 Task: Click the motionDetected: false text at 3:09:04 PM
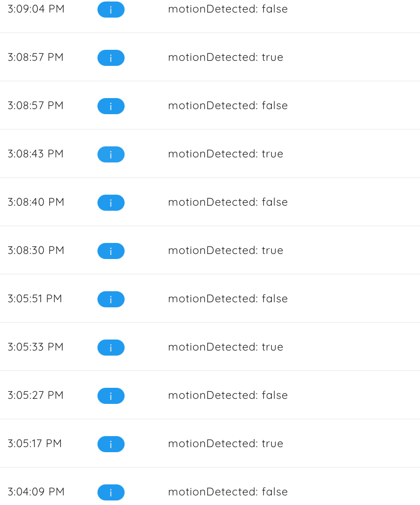[x=228, y=9]
